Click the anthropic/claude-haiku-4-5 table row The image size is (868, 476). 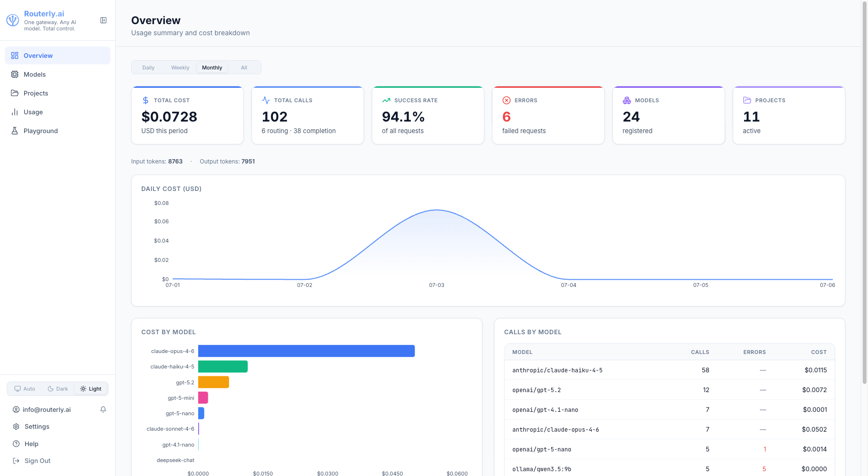(669, 370)
